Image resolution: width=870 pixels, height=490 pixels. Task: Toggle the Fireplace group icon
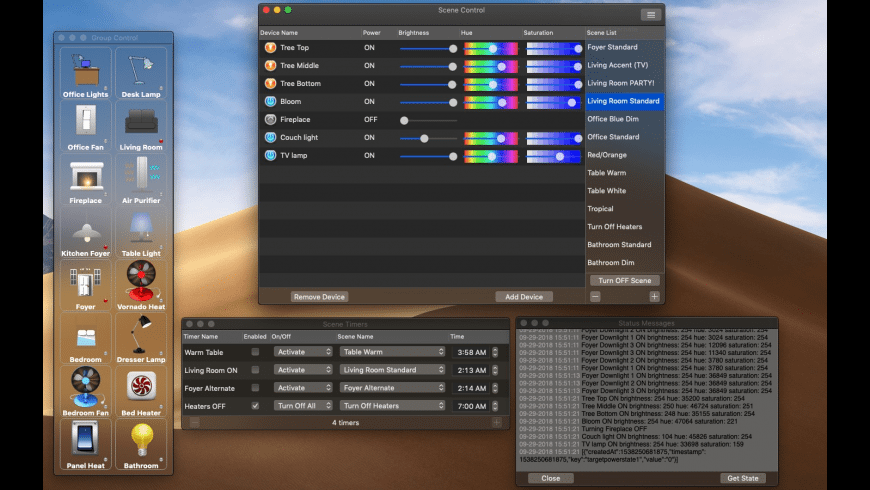click(86, 176)
